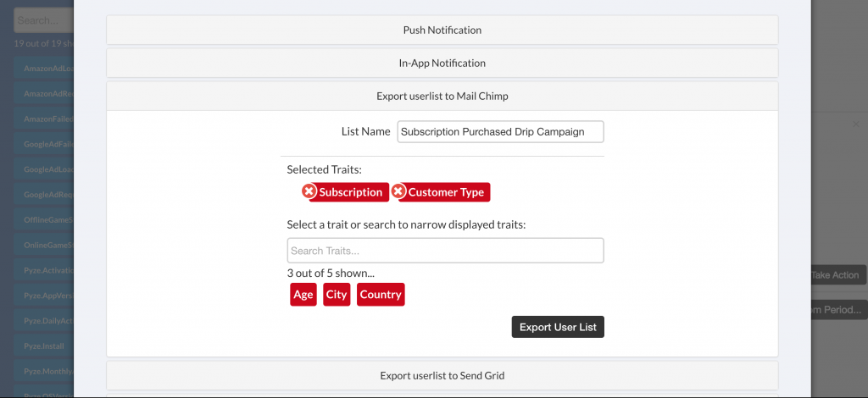Add the Age trait

[303, 295]
